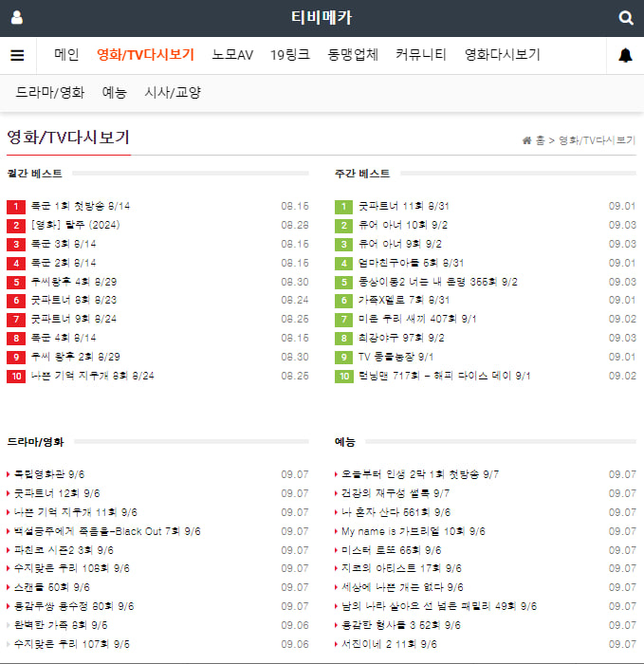The image size is (644, 664).
Task: Open '용감무쌍 용수정 80회 9/6' entry
Action: (x=74, y=606)
